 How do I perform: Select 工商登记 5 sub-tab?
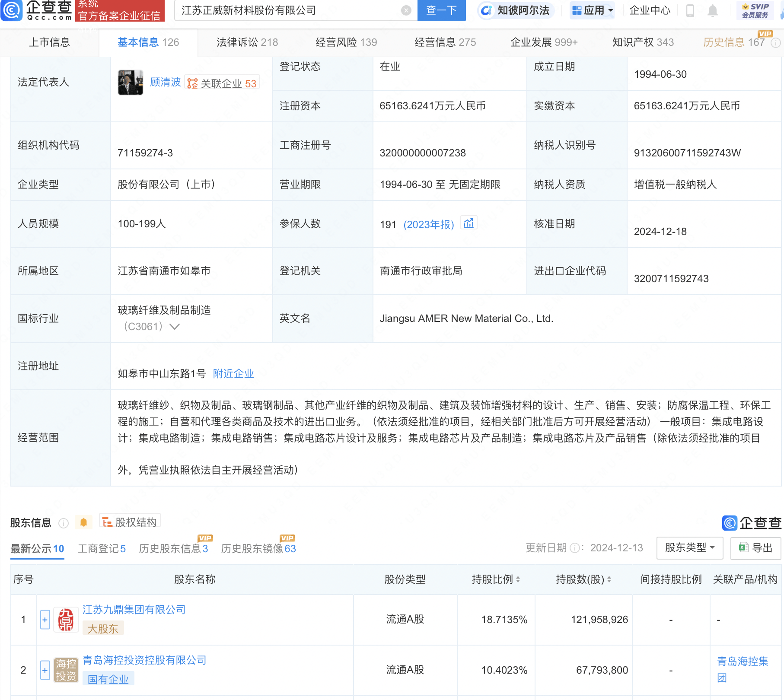click(102, 549)
